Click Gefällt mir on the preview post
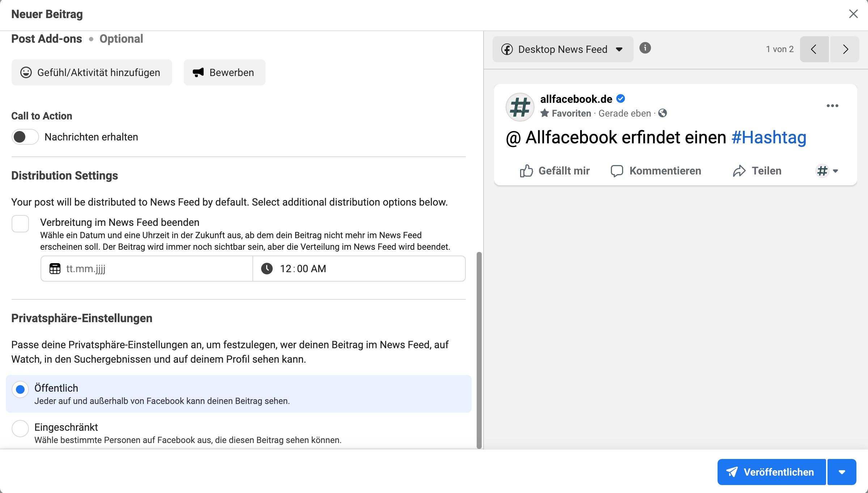This screenshot has width=868, height=493. pyautogui.click(x=554, y=171)
